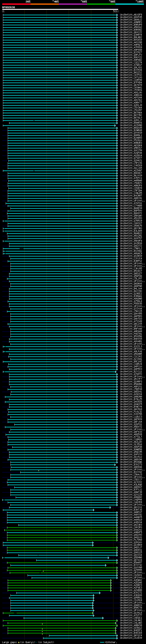This screenshot has width=146, height=644.
Task: Click the cyan ~100% identity legend bar
Action: coord(130,4)
